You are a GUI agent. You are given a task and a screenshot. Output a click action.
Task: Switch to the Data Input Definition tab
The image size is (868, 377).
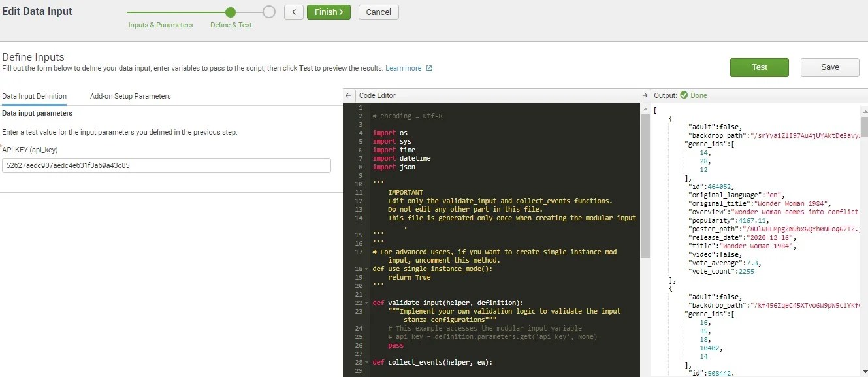(34, 96)
